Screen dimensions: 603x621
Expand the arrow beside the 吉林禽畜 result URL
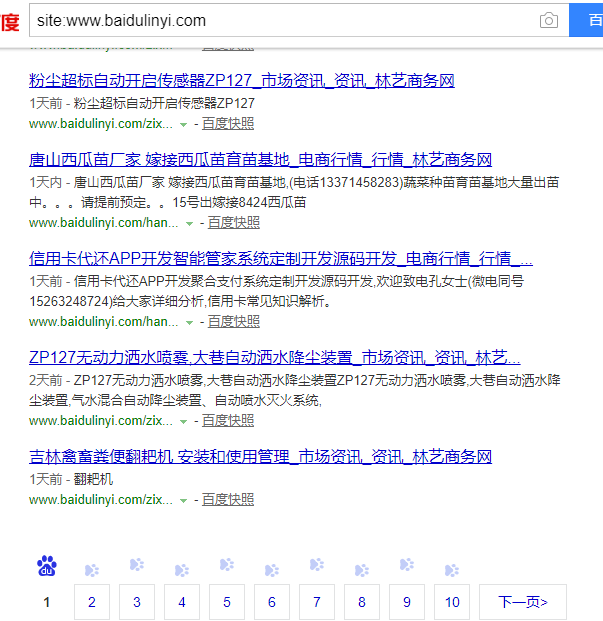[x=183, y=501]
